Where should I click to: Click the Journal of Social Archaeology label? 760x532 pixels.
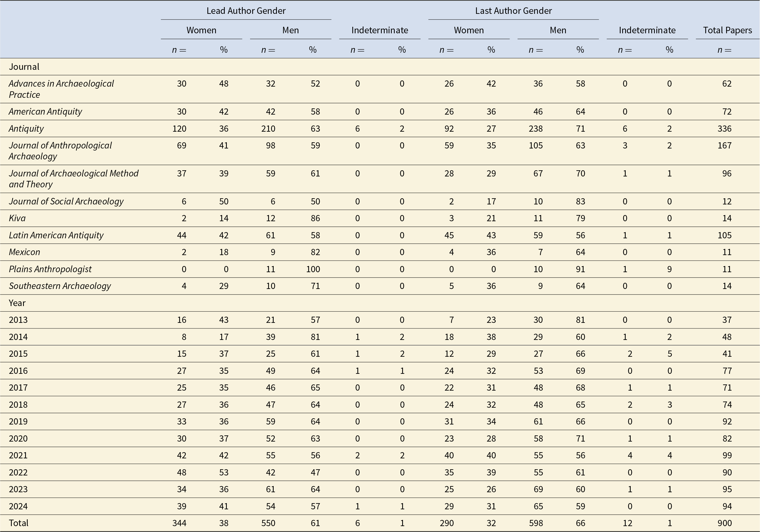pos(66,201)
